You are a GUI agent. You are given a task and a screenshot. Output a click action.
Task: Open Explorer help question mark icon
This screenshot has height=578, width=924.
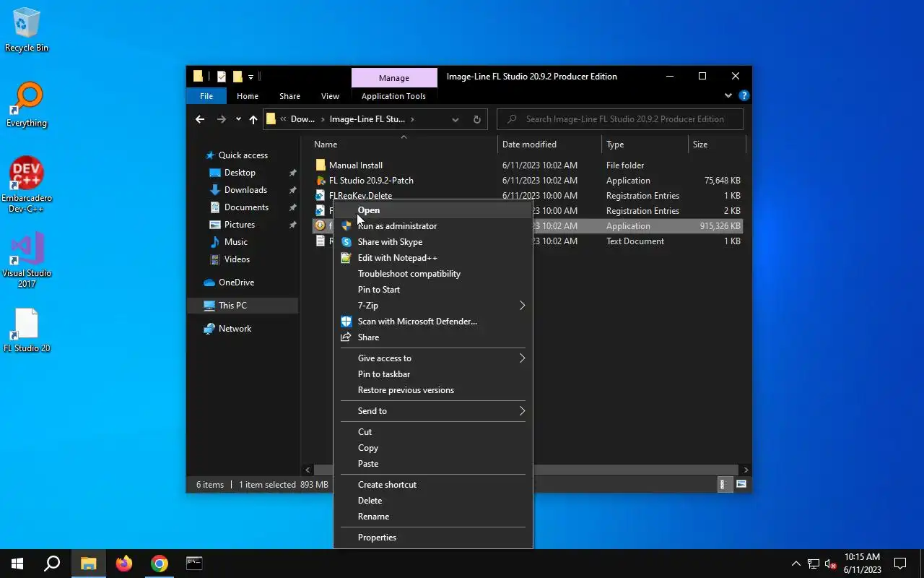744,95
